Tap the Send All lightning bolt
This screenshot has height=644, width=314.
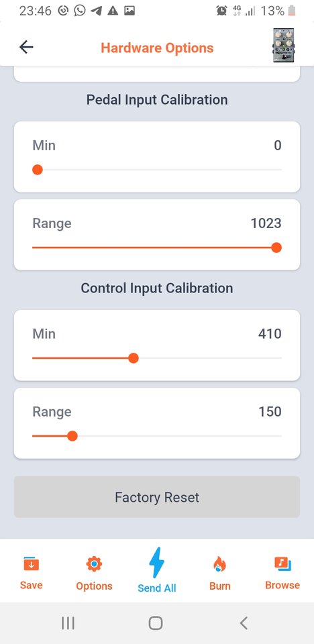pyautogui.click(x=156, y=563)
